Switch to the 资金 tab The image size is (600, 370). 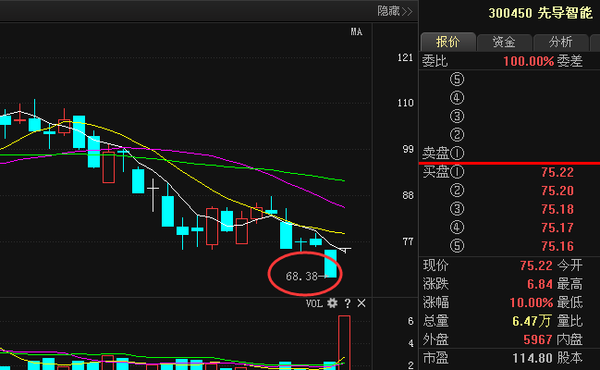click(x=504, y=42)
